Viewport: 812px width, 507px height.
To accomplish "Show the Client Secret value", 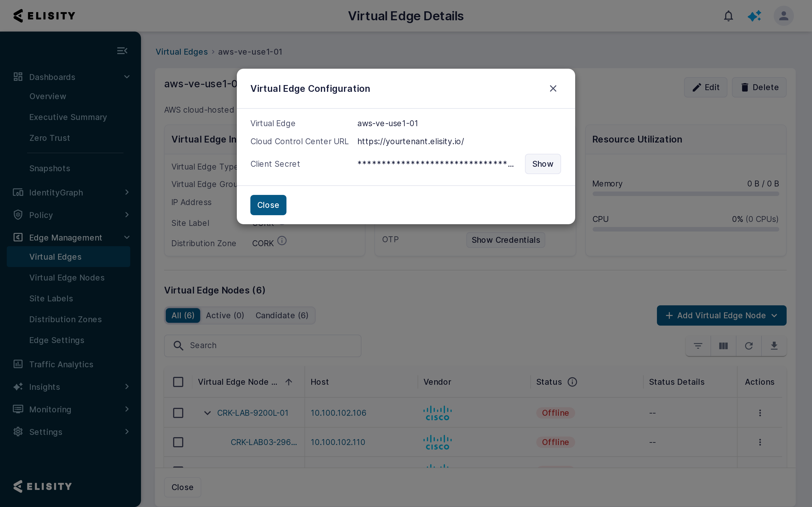I will pos(542,164).
